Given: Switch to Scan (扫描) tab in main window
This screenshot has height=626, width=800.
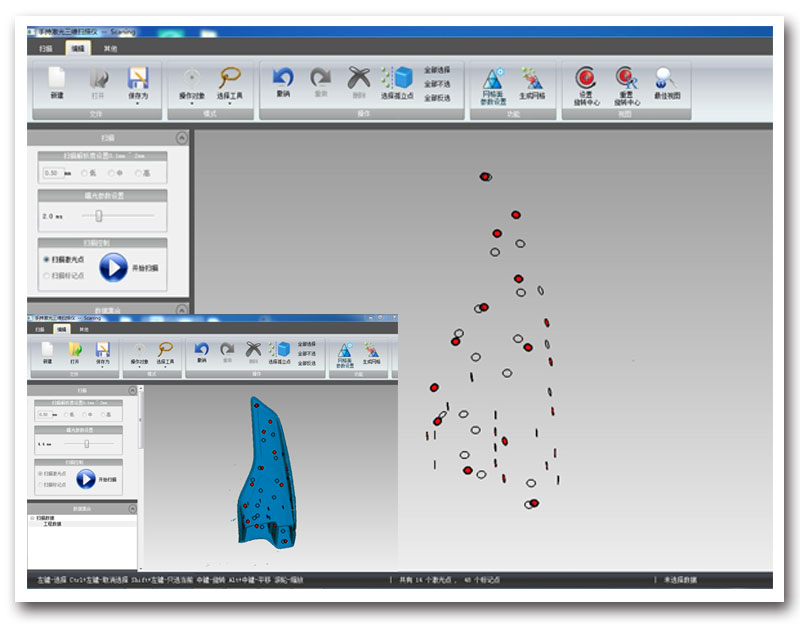Looking at the screenshot, I should pos(46,47).
